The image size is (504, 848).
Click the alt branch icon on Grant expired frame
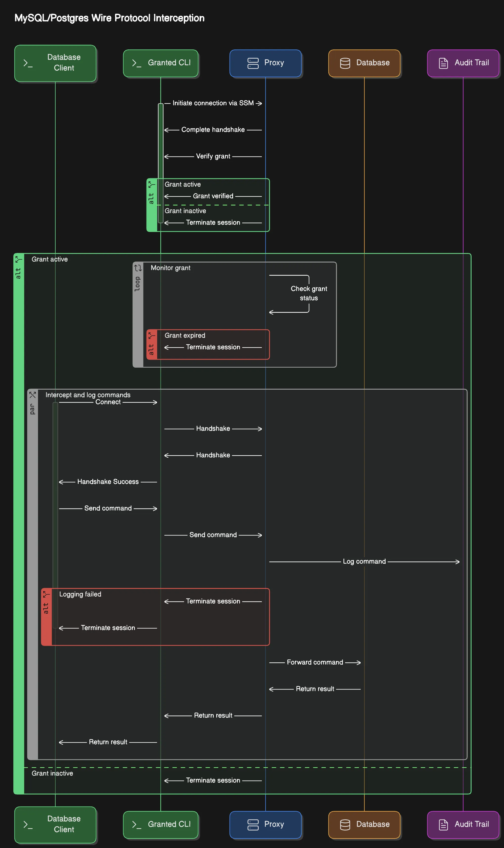(152, 336)
